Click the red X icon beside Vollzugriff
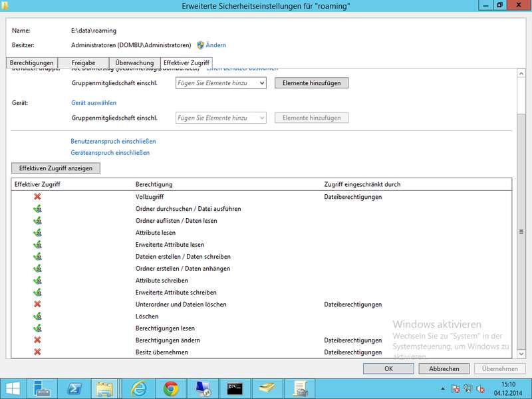The image size is (532, 399). [37, 196]
